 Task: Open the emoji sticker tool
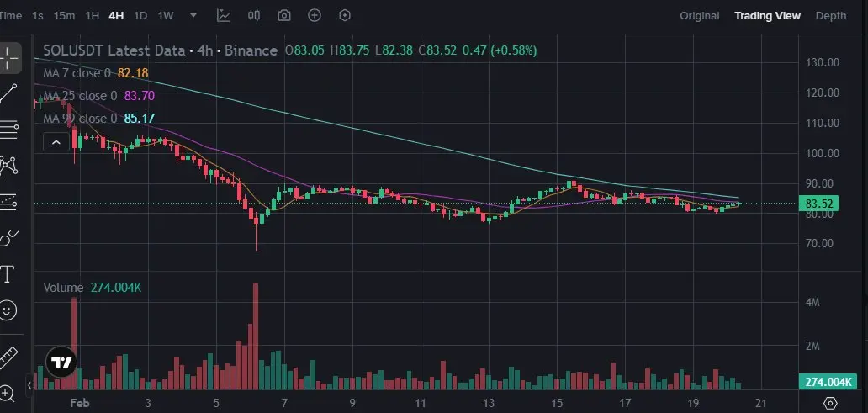click(x=8, y=310)
